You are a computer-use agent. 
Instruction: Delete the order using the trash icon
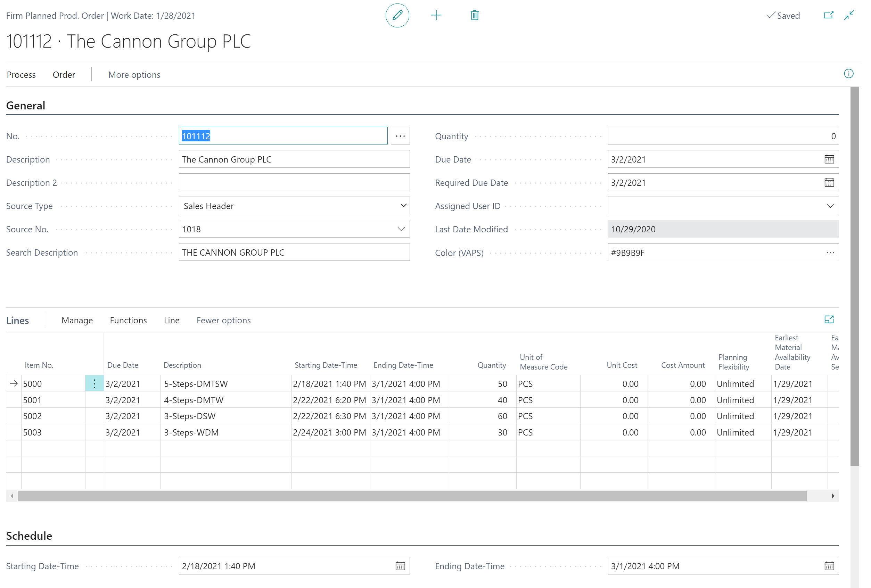coord(474,15)
